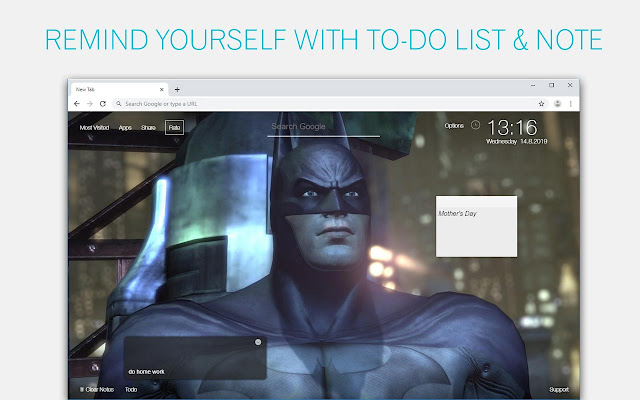This screenshot has width=640, height=400.
Task: Open the user profile avatar icon
Action: pyautogui.click(x=557, y=104)
